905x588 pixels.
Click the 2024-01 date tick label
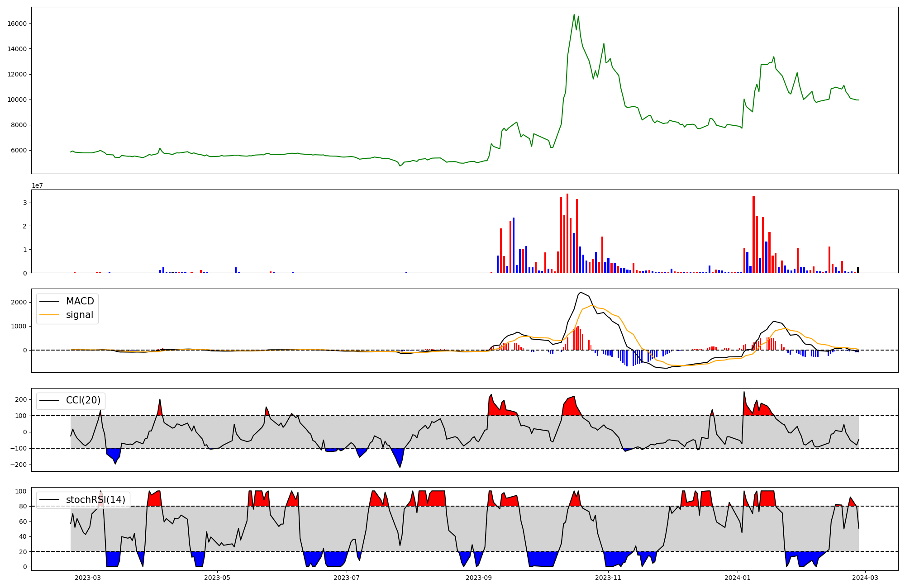738,578
